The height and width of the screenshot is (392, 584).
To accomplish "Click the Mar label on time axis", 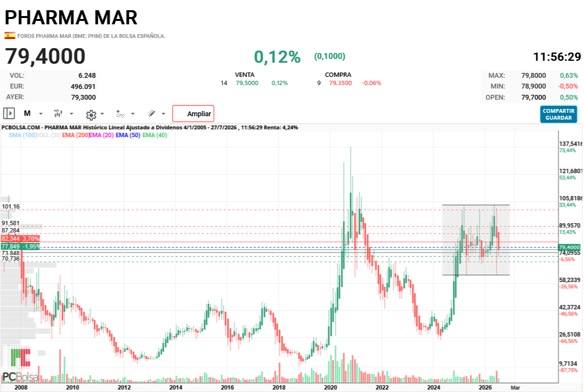I will 514,388.
